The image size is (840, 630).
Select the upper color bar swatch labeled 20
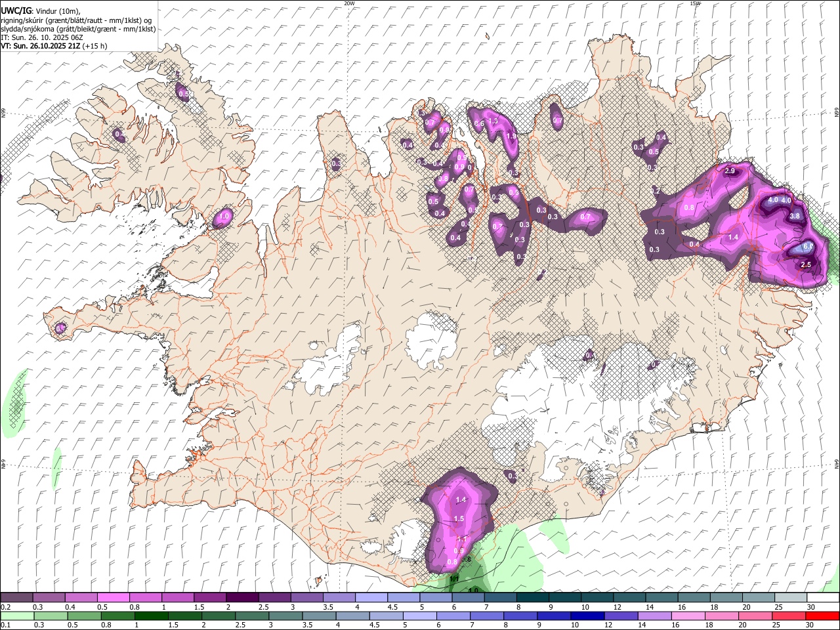pyautogui.click(x=758, y=597)
